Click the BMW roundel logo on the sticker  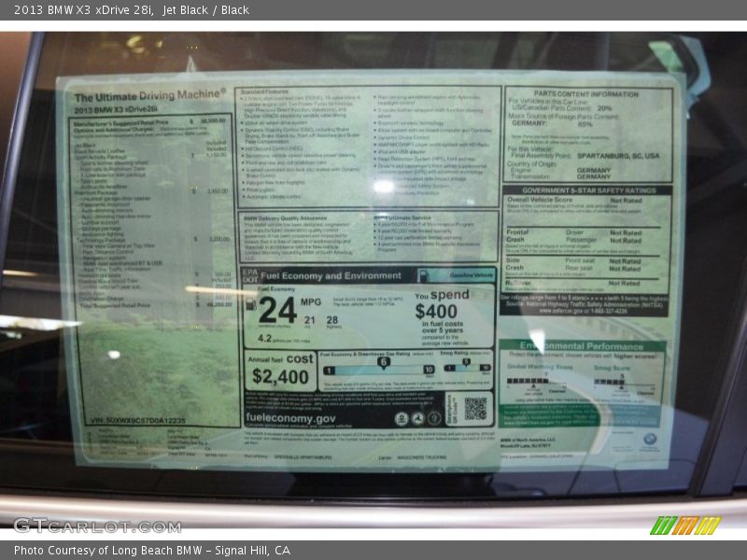pos(650,439)
